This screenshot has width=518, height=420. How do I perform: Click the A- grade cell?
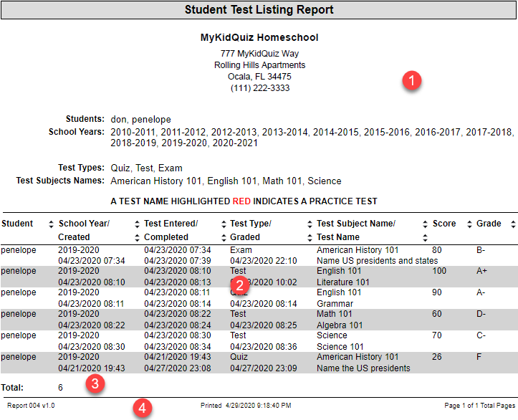[481, 292]
